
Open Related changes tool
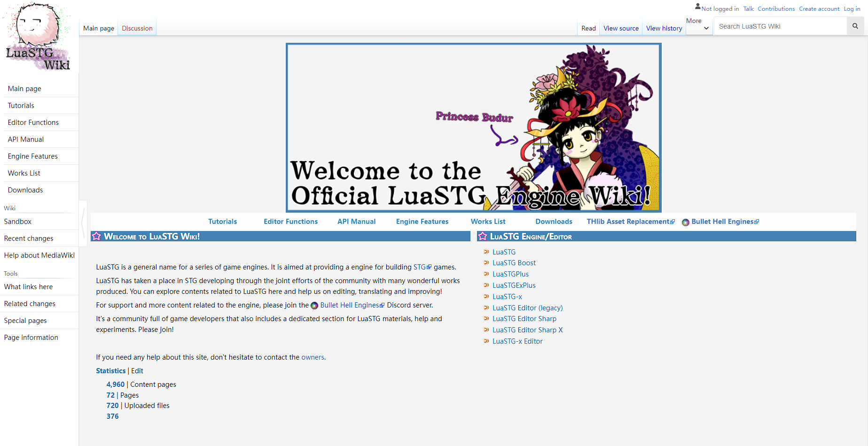(30, 304)
